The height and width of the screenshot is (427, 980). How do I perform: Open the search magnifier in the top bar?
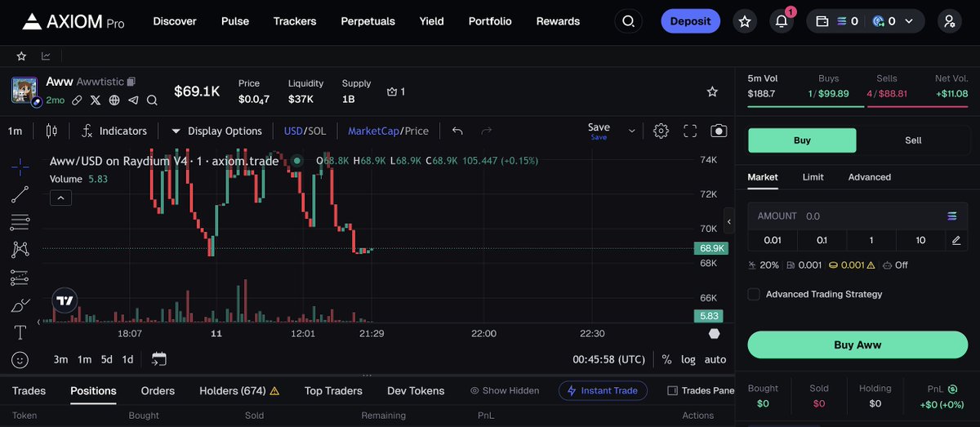(628, 21)
